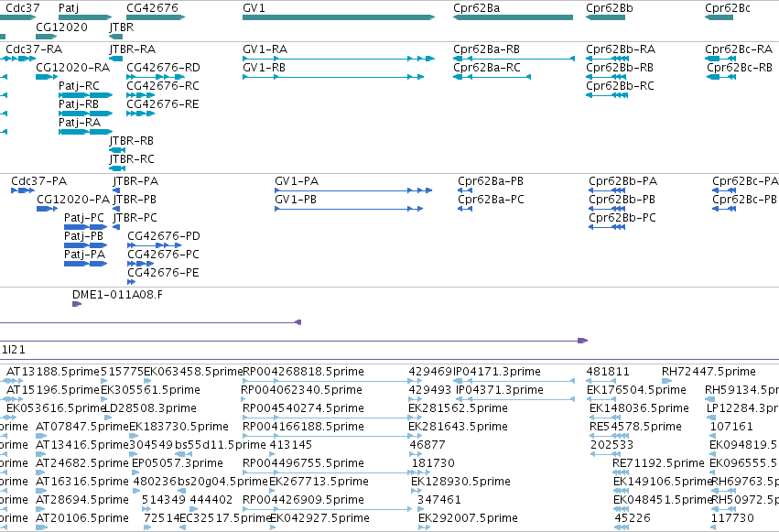The height and width of the screenshot is (532, 779).
Task: Select transcript GV1-RB
Action: 333,77
